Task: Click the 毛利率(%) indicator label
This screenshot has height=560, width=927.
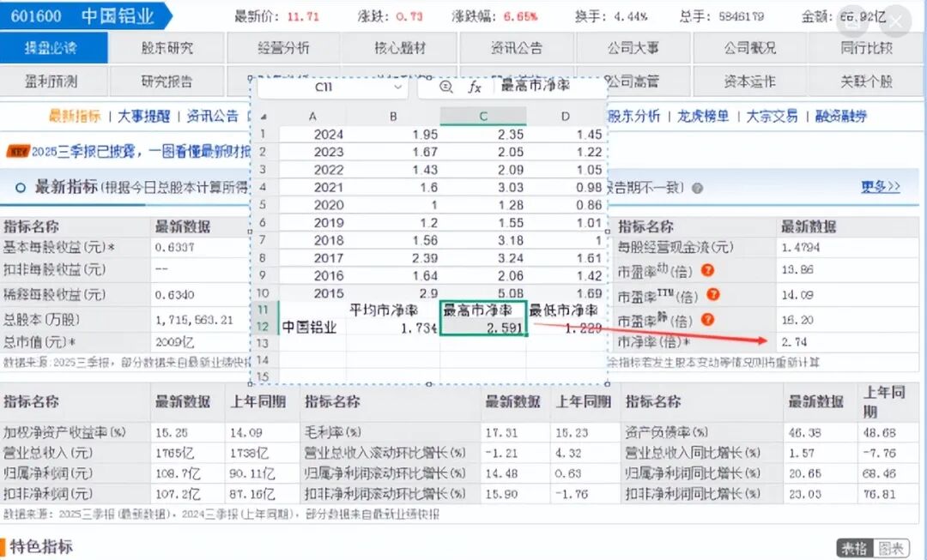Action: (333, 432)
